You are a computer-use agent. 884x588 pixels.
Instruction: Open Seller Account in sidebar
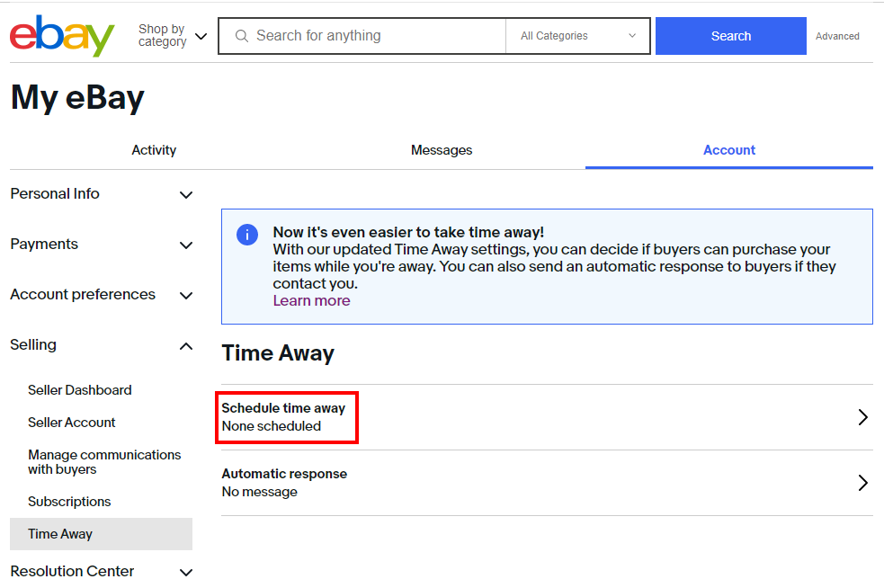72,423
